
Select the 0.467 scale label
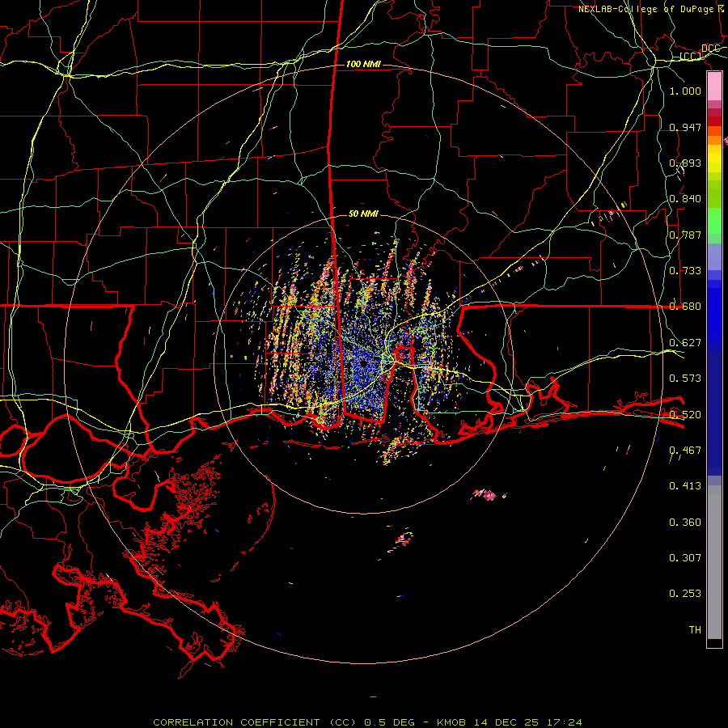[x=685, y=451]
